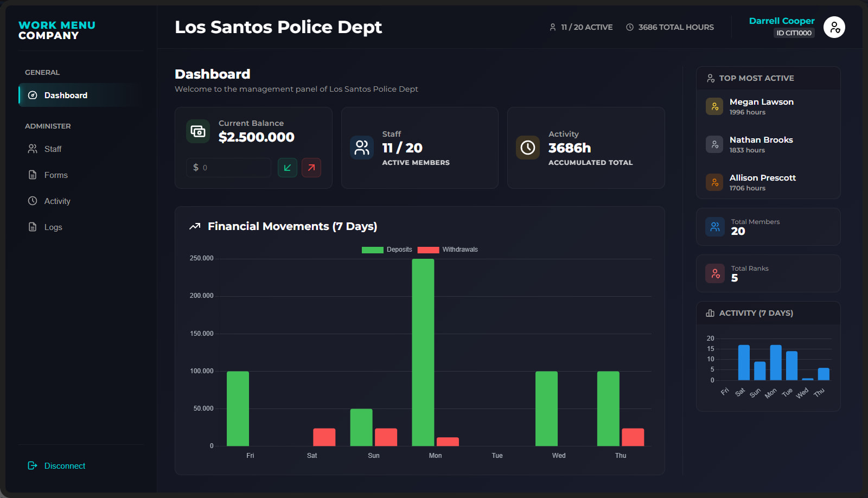
Task: Toggle the Withdrawals legend swatch
Action: point(428,250)
